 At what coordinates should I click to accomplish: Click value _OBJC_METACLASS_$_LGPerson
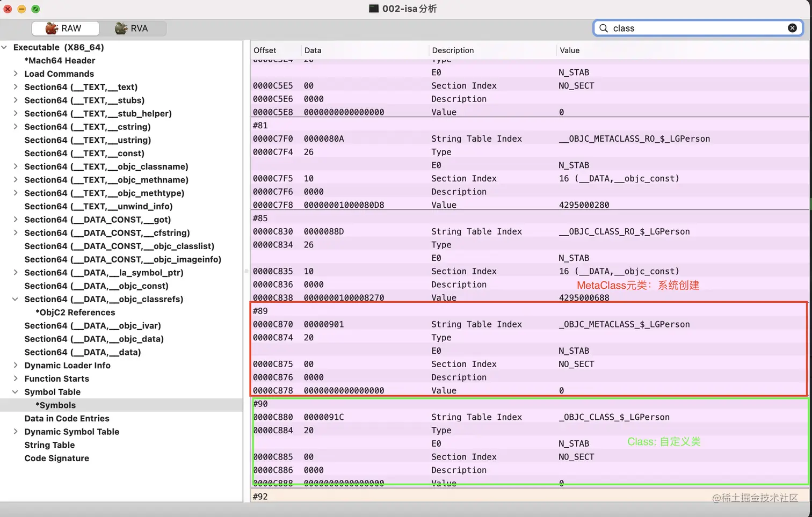click(624, 324)
